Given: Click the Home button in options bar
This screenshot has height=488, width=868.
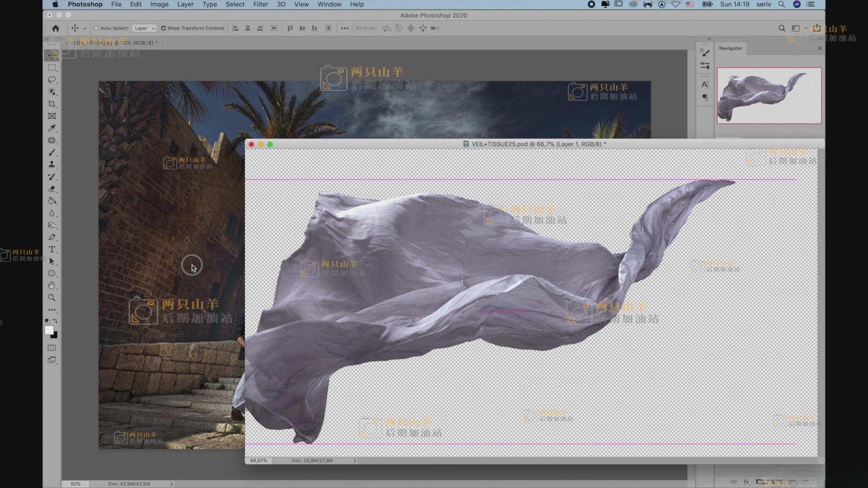Looking at the screenshot, I should [x=56, y=28].
